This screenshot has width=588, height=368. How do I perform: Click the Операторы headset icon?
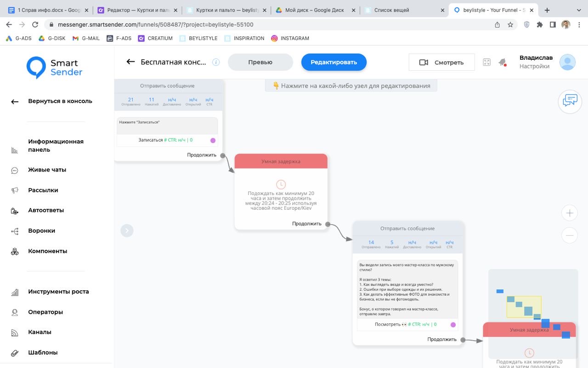pyautogui.click(x=15, y=312)
